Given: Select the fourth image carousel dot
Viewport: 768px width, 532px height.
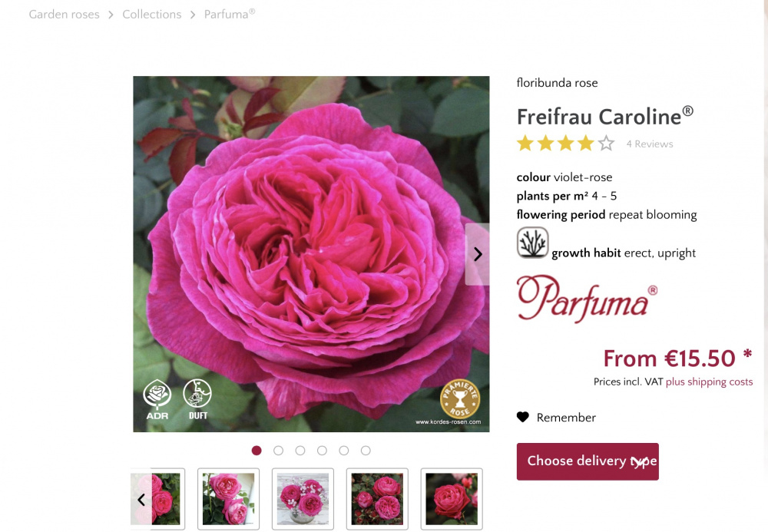Looking at the screenshot, I should tap(322, 451).
